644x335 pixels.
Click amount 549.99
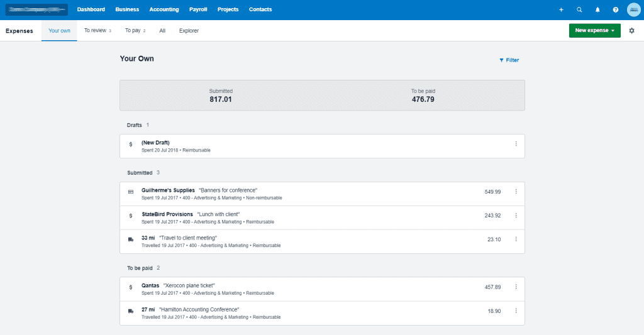[492, 192]
